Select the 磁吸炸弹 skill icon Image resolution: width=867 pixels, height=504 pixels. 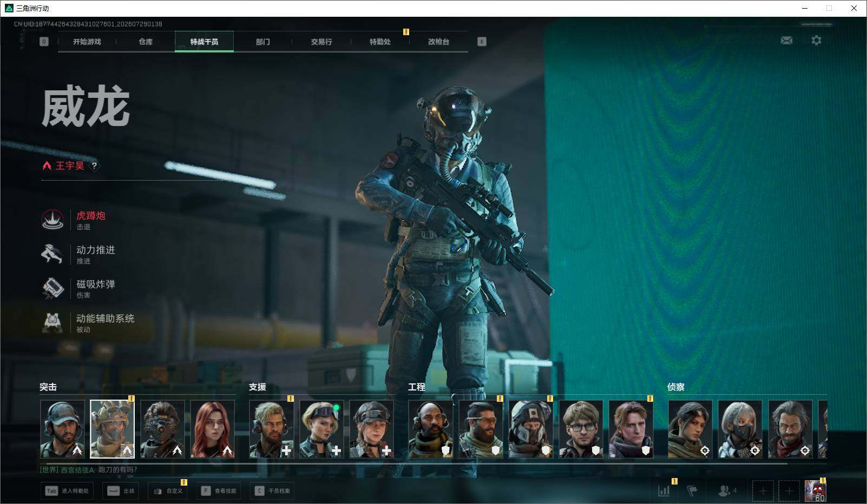[52, 288]
